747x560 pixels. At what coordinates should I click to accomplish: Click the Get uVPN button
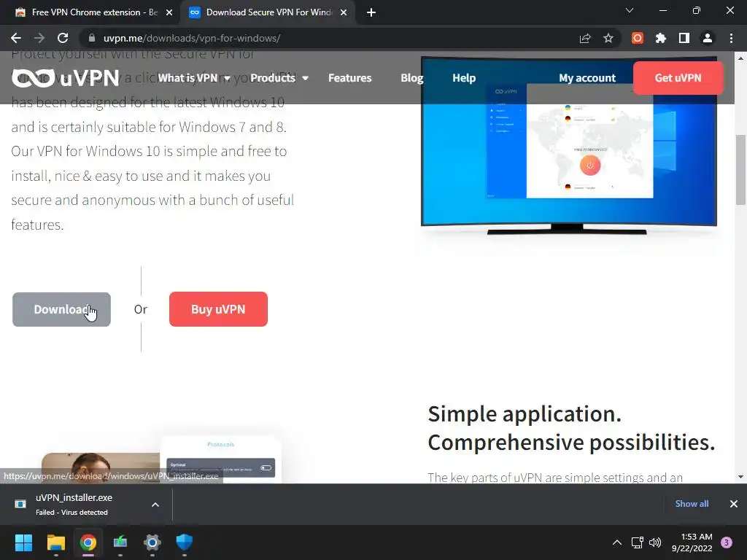coord(678,78)
